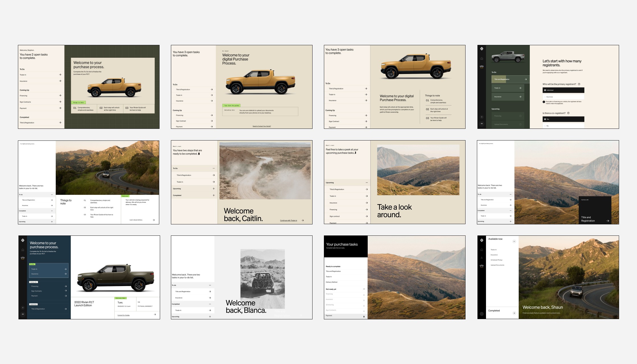Click dark Continue with Title and Registration card
Image resolution: width=637 pixels, height=364 pixels.
pyautogui.click(x=595, y=210)
